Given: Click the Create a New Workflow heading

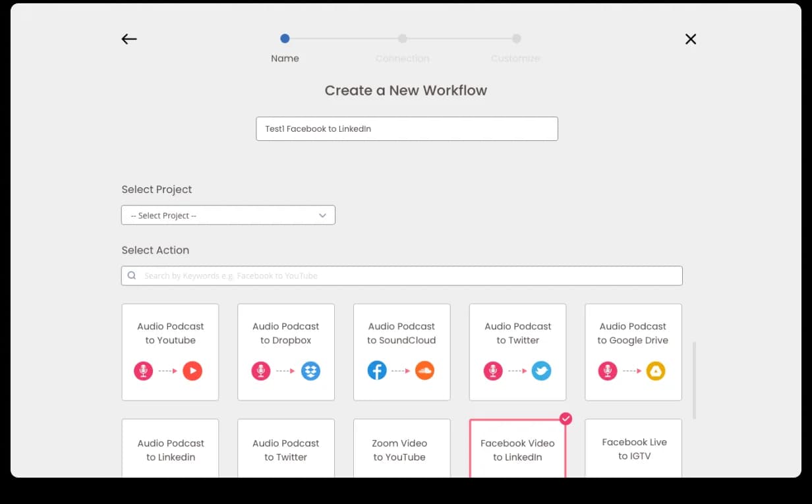Looking at the screenshot, I should tap(406, 90).
